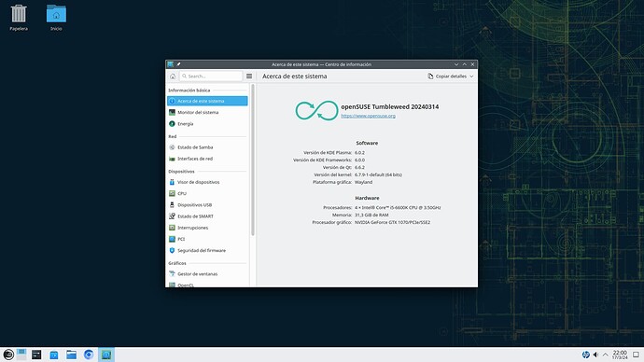
Task: Click the virtual desktop pager in taskbar
Action: point(21,355)
